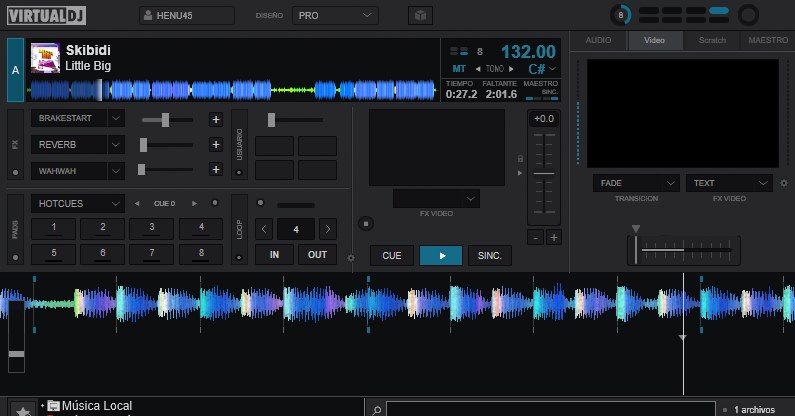Screen dimensions: 795x416
Task: Click the CPU meter showing 8
Action: tap(621, 15)
